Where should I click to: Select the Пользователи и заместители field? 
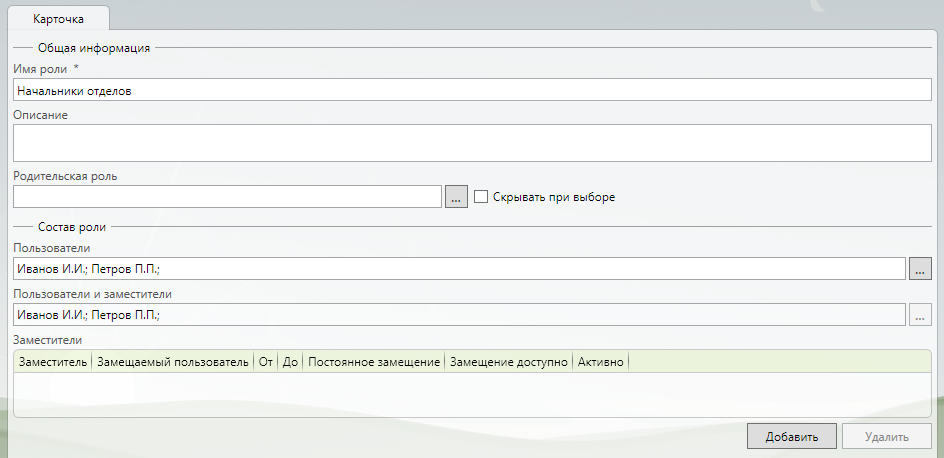458,315
